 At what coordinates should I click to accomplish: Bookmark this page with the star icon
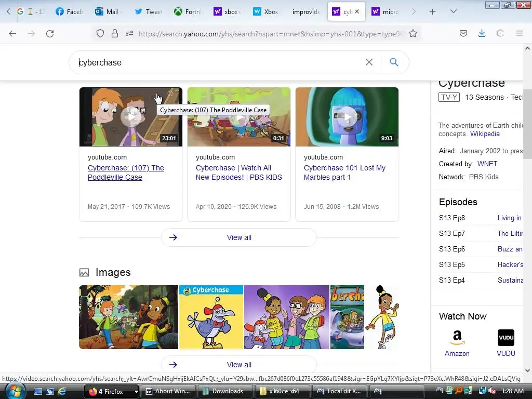(413, 34)
